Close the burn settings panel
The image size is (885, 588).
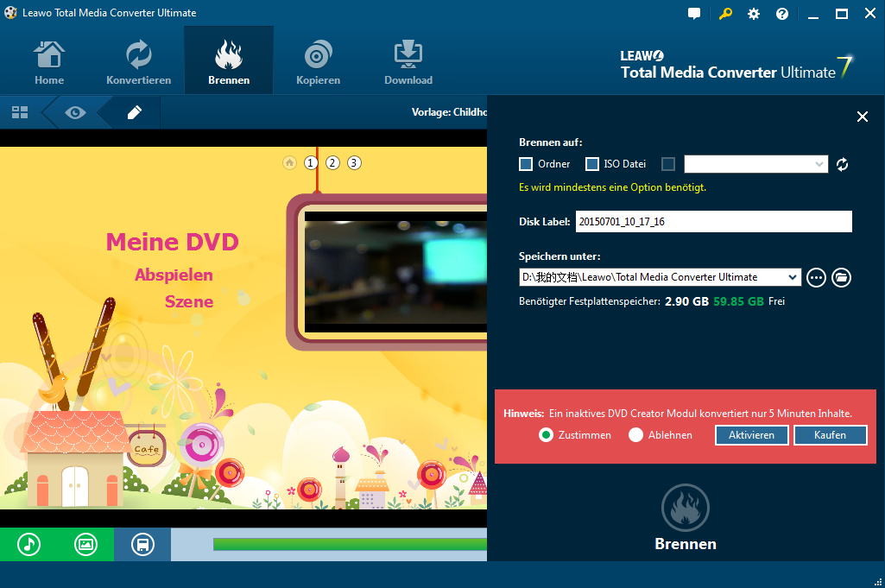[x=862, y=117]
